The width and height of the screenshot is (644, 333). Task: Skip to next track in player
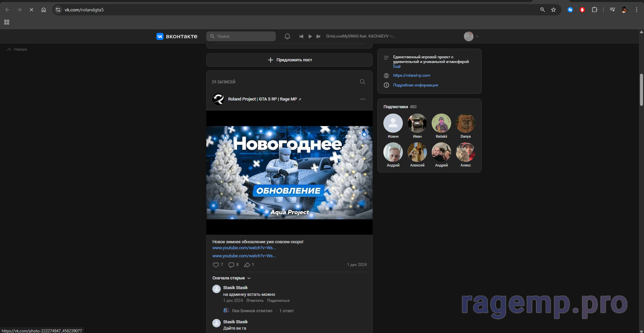tap(318, 37)
